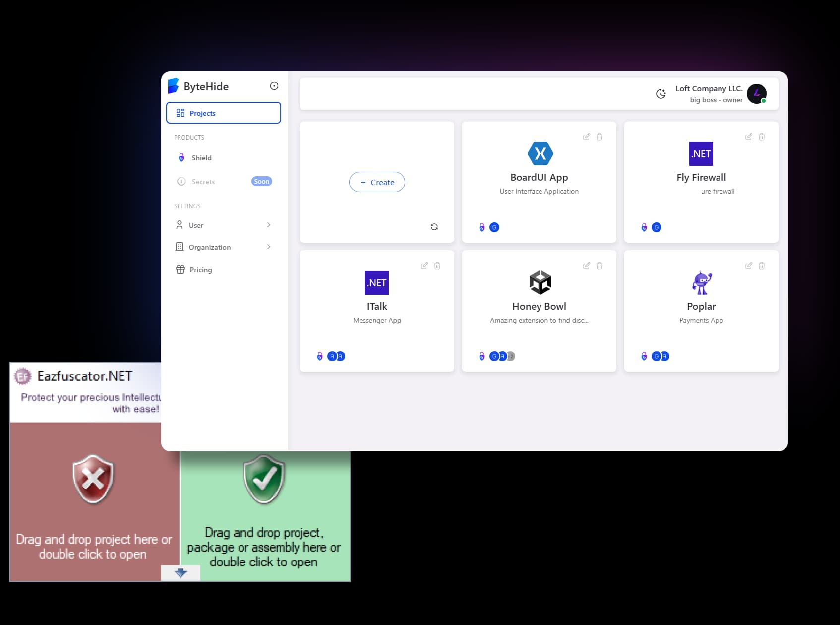Click the Poplar robot mascot icon

pos(702,283)
